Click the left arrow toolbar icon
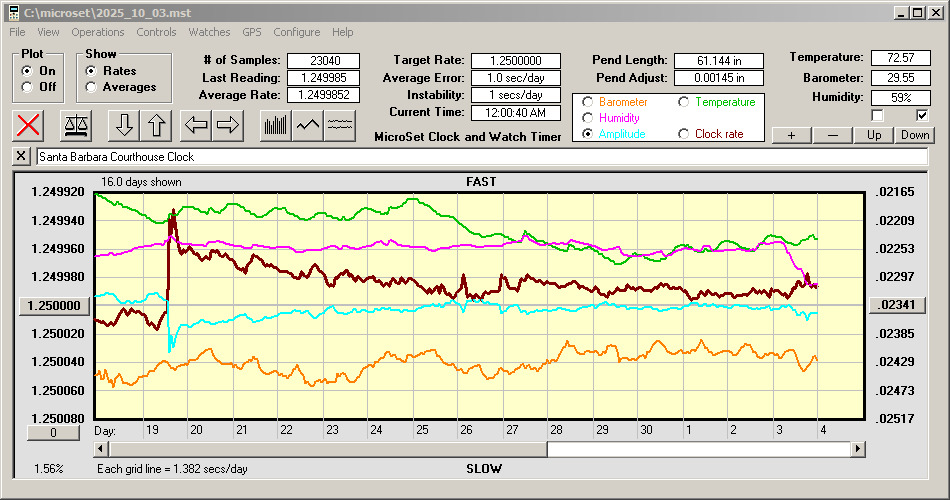950x500 pixels. [196, 125]
